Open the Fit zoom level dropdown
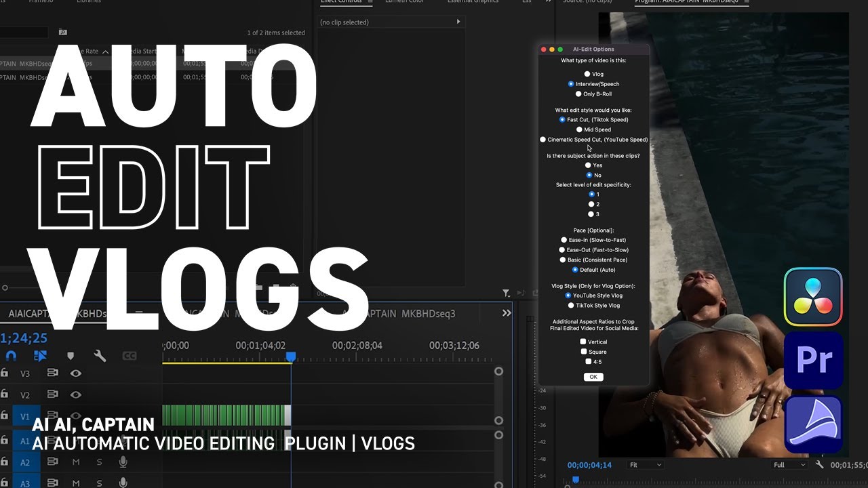The image size is (868, 488). pos(645,465)
